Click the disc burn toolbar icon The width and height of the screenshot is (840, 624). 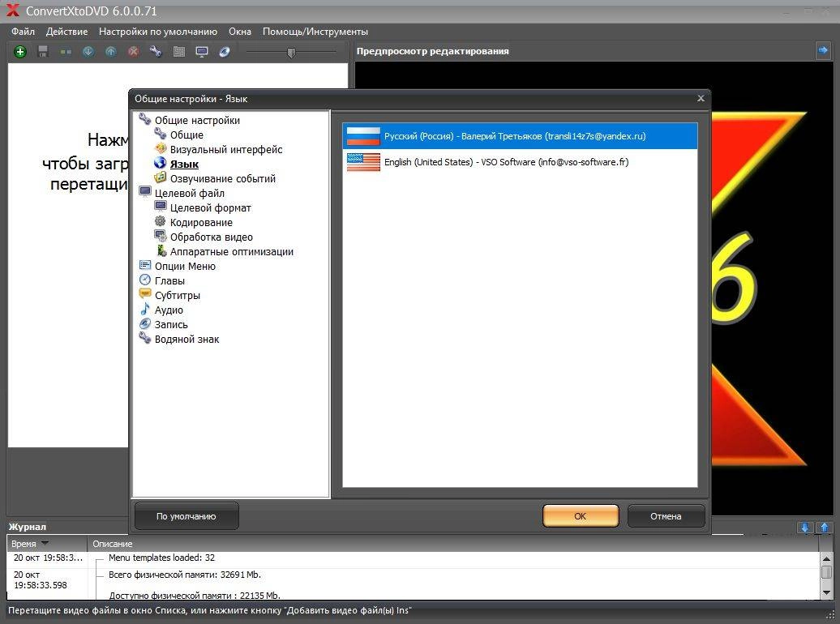click(225, 52)
